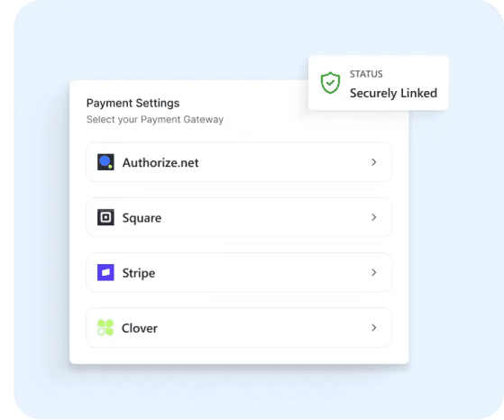This screenshot has height=420, width=504.
Task: Select the Clover gateway label
Action: tap(140, 328)
